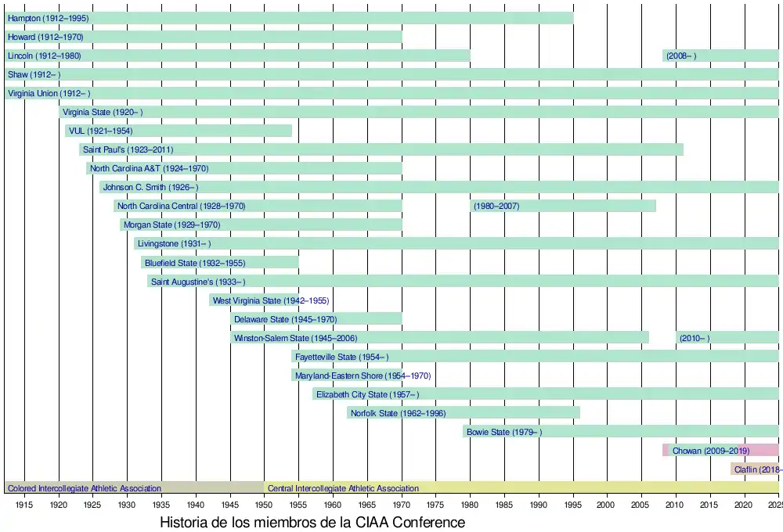Click the Norfolk State (1962–1996) label
Image resolution: width=783 pixels, height=532 pixels.
pos(398,413)
